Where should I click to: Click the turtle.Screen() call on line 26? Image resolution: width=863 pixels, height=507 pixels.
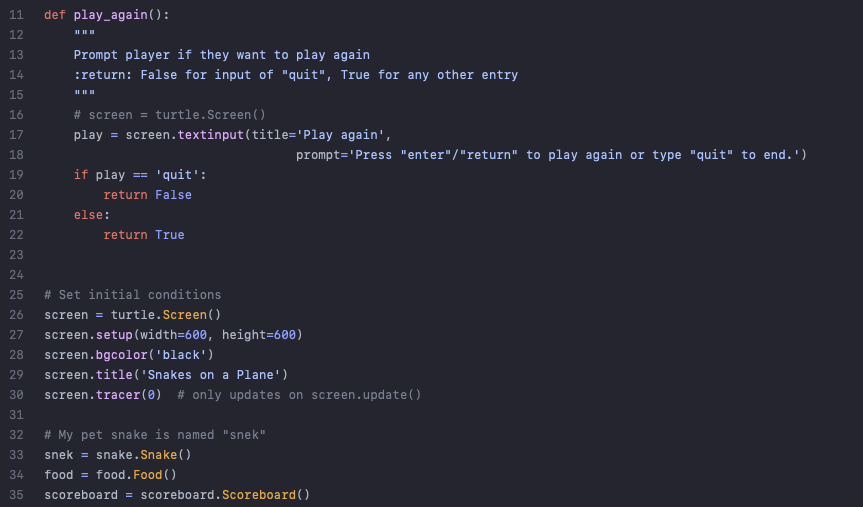pos(166,315)
